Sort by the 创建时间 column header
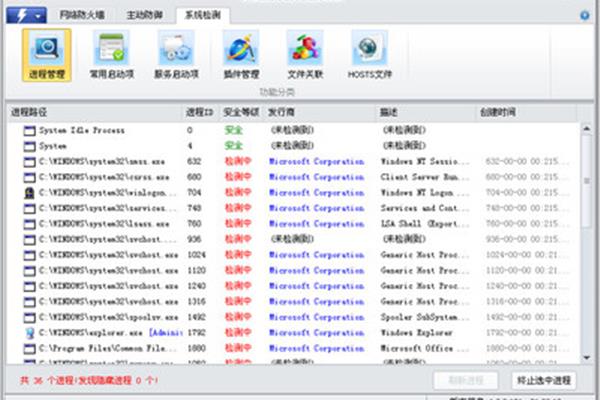Image resolution: width=600 pixels, height=400 pixels. [x=526, y=112]
